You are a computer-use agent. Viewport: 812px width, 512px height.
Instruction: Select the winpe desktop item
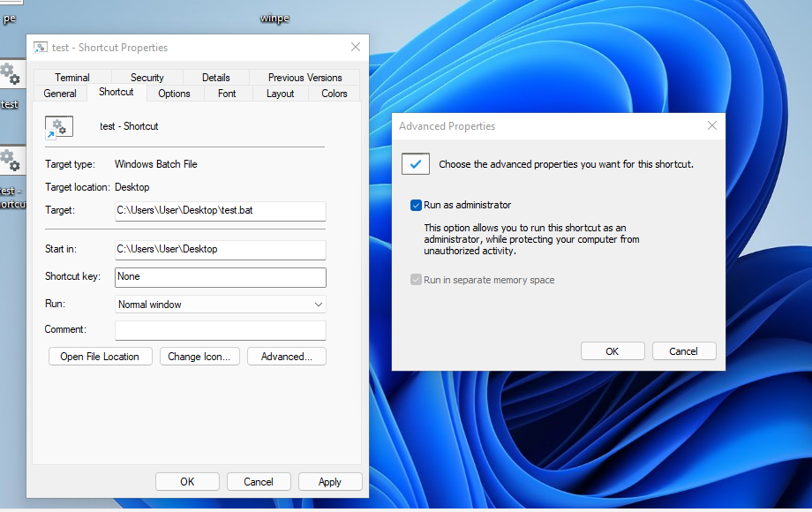coord(274,19)
